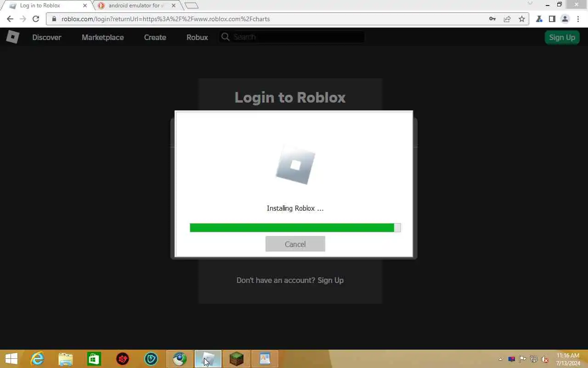
Task: Click the Roblox search field
Action: pos(292,37)
